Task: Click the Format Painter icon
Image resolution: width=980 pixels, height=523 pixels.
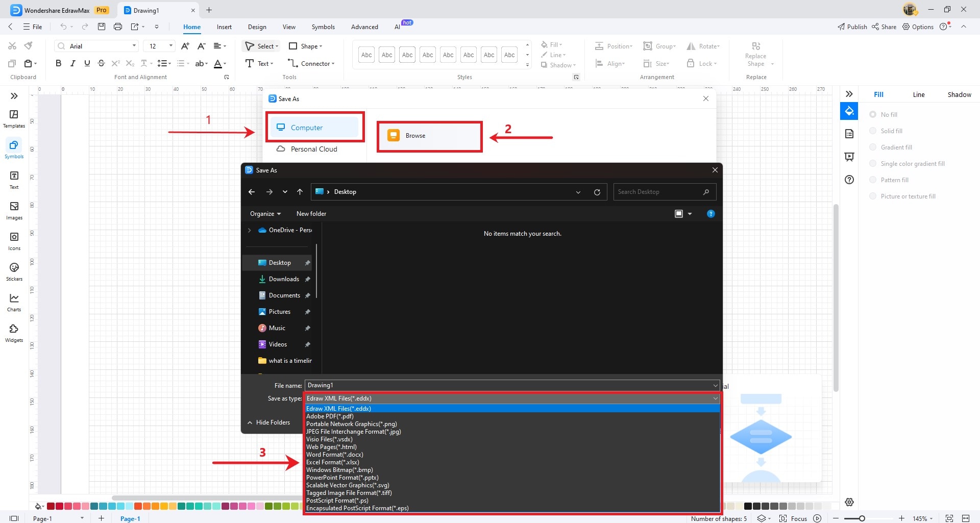Action: (x=29, y=46)
